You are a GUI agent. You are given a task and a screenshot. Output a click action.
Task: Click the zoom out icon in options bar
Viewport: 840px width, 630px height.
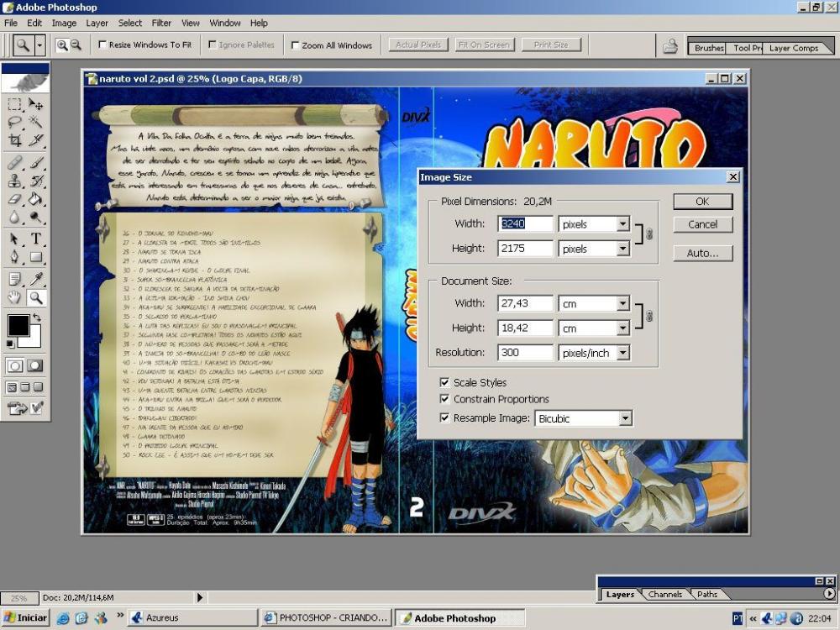pyautogui.click(x=76, y=45)
